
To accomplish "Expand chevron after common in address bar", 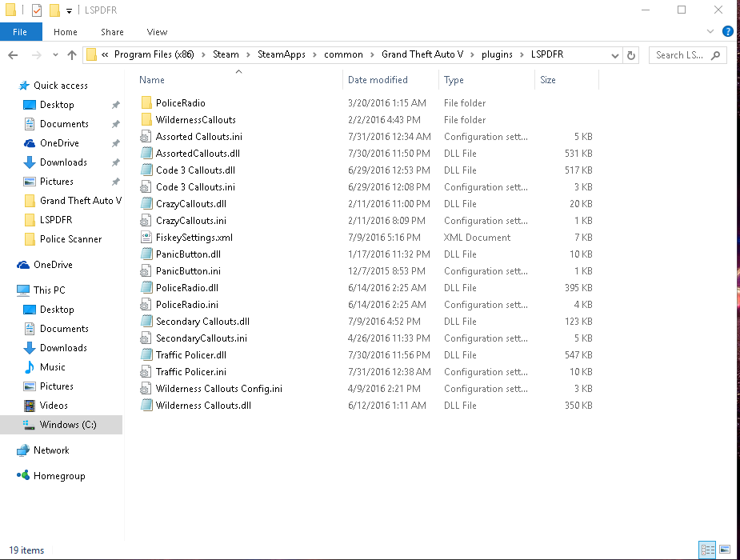I will [x=372, y=54].
